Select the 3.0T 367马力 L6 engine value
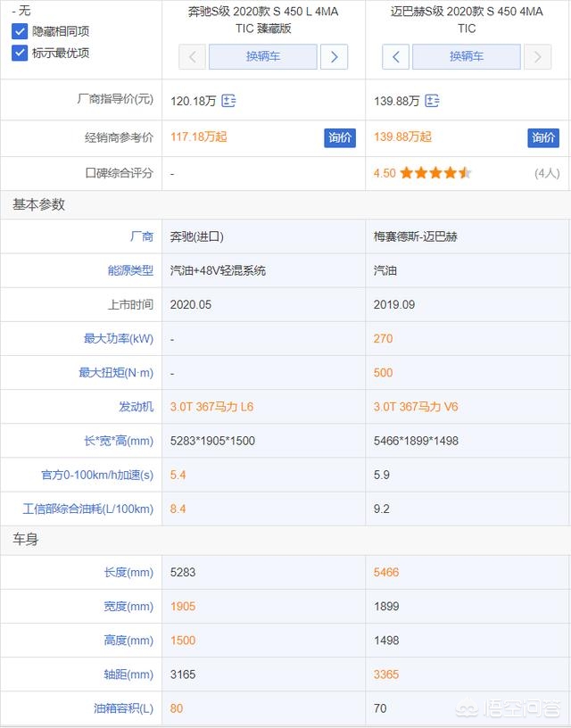571x728 pixels. tap(211, 407)
